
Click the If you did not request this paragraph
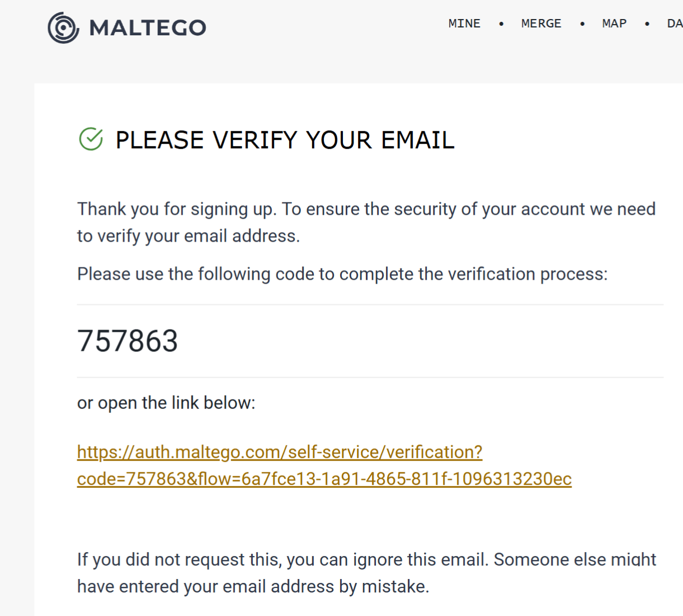366,573
